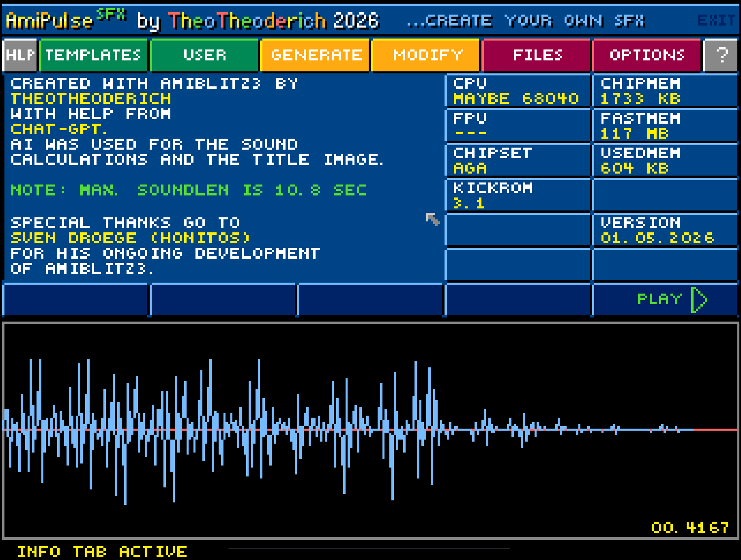The height and width of the screenshot is (560, 741).
Task: Click the sound length 00.4167 readout
Action: point(690,528)
